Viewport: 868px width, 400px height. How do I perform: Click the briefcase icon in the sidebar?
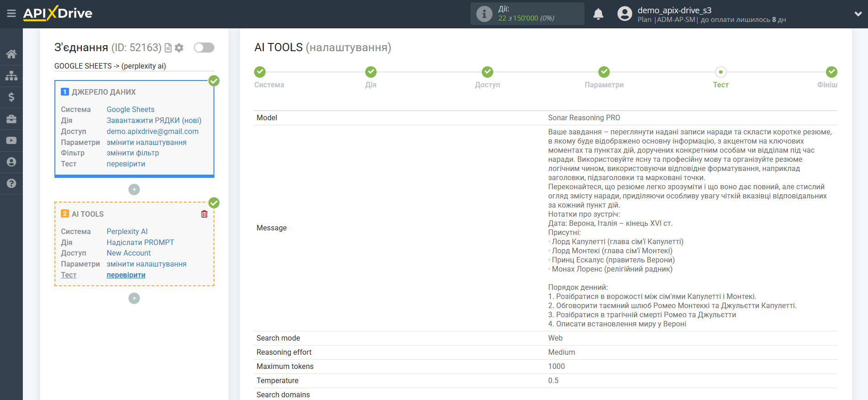click(x=11, y=119)
